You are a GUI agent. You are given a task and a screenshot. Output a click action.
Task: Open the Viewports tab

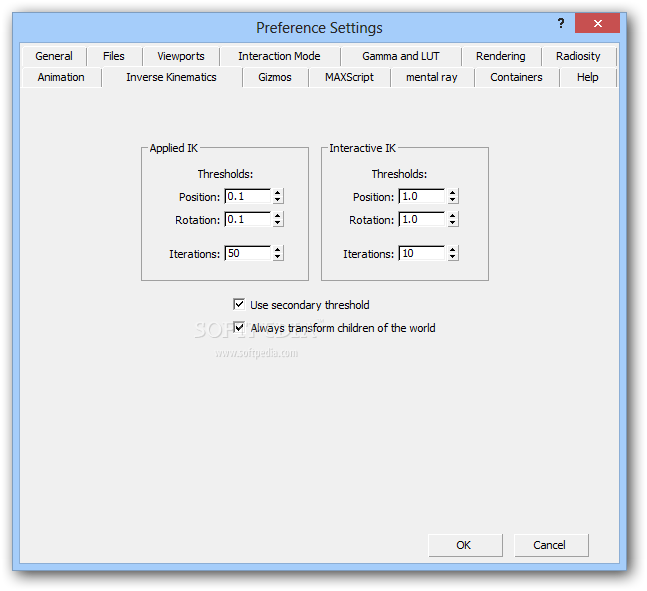point(181,56)
